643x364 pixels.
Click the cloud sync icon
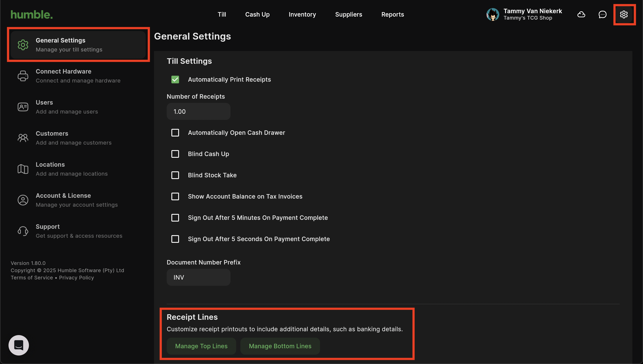coord(581,14)
